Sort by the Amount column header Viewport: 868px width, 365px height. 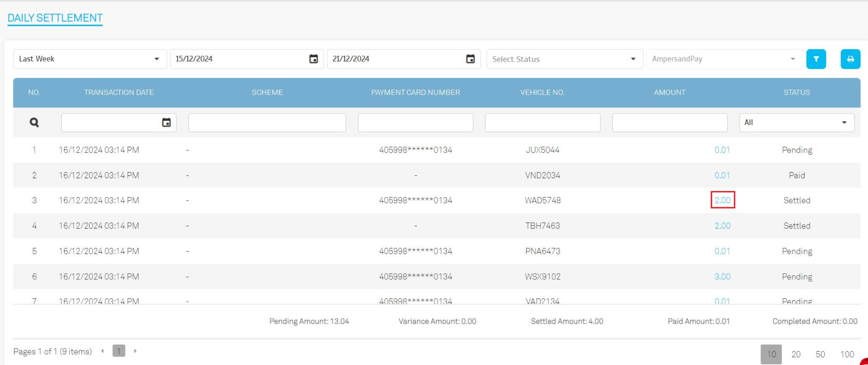(x=670, y=92)
